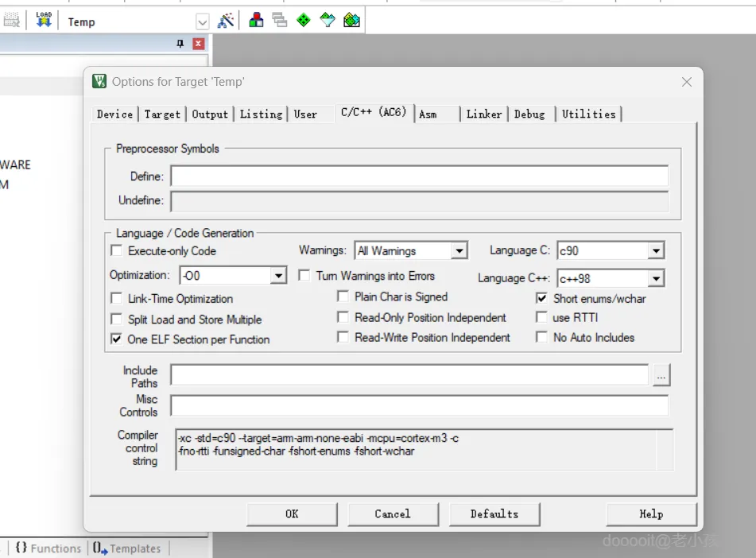Viewport: 756px width, 558px height.
Task: Toggle the Short enums/wchar checkbox
Action: [541, 299]
